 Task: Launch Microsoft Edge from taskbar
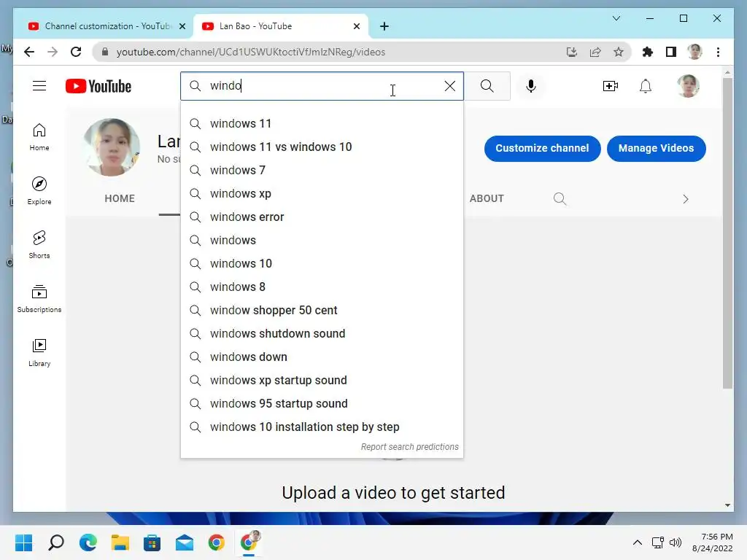coord(88,542)
